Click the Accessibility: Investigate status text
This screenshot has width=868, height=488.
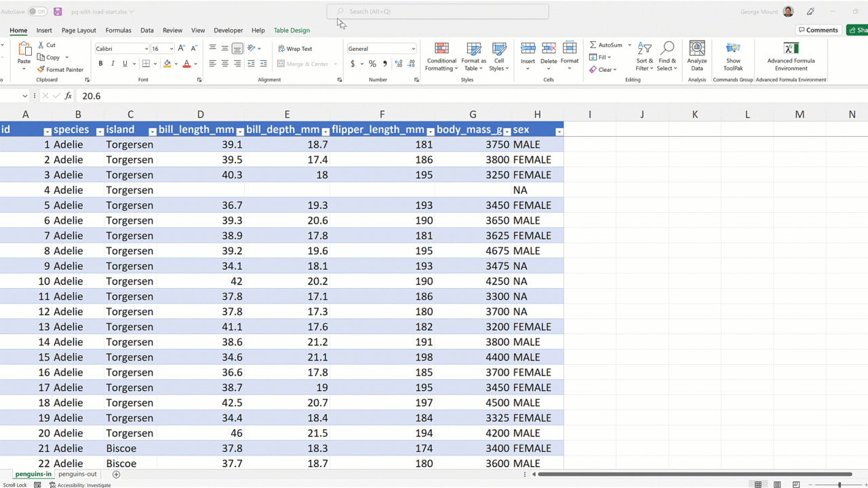[84, 485]
